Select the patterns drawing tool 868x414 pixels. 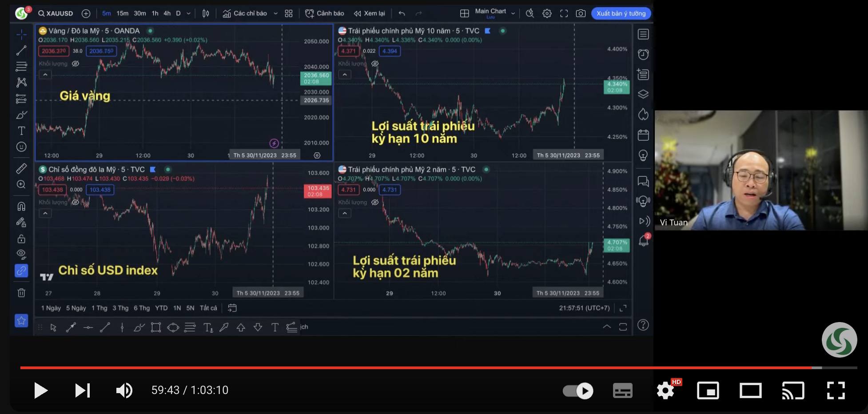coord(21,83)
